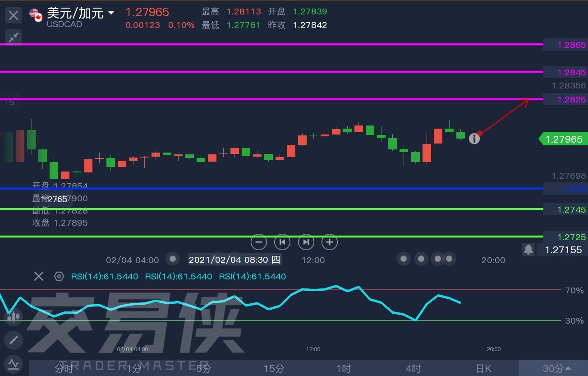Click the second event marker before 20:00
The width and height of the screenshot is (588, 376).
point(421,259)
